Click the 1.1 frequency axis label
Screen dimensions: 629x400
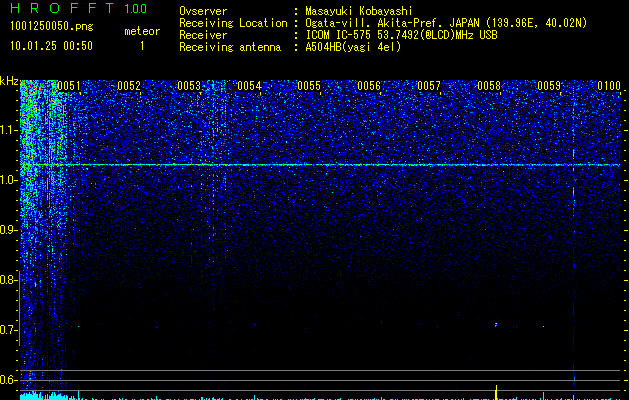pos(8,130)
